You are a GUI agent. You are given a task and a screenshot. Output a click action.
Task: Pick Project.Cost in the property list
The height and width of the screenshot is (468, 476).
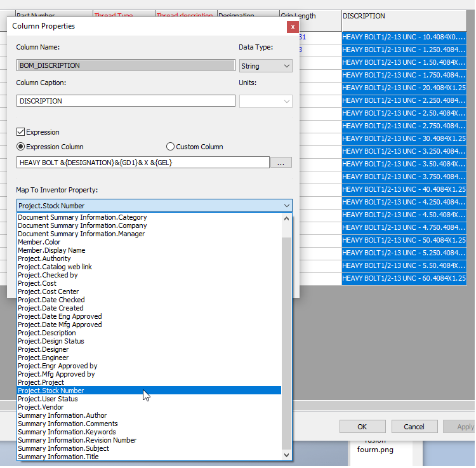(149, 283)
